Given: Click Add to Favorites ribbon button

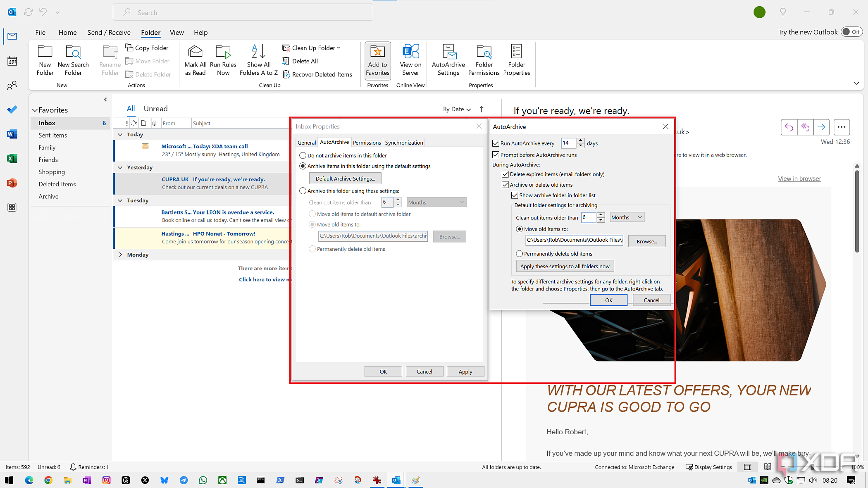Looking at the screenshot, I should (377, 60).
